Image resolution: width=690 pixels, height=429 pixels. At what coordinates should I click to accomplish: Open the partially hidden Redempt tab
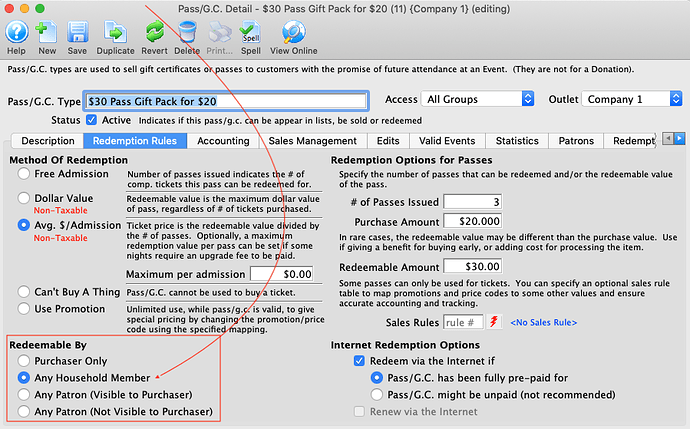coord(631,141)
